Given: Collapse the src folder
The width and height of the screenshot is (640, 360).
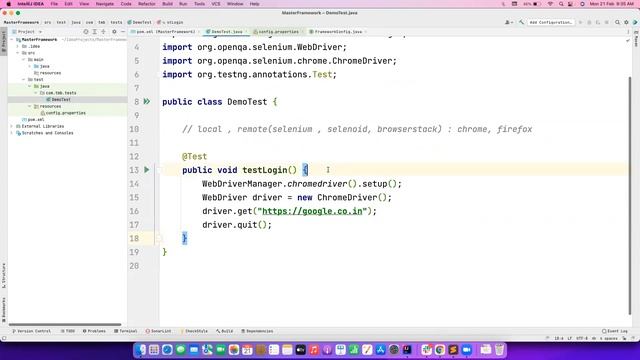Looking at the screenshot, I should click(x=18, y=53).
